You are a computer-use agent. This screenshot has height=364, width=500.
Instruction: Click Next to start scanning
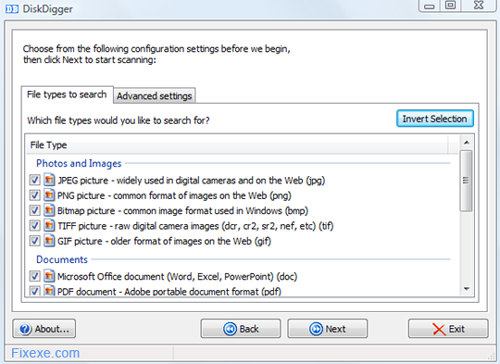pyautogui.click(x=328, y=329)
